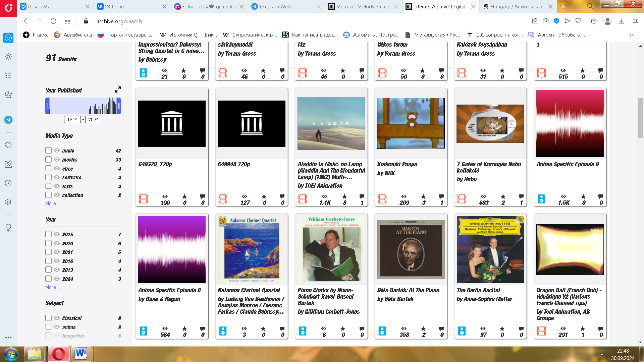
Task: Expand the Year Published histogram
Action: pos(118,90)
